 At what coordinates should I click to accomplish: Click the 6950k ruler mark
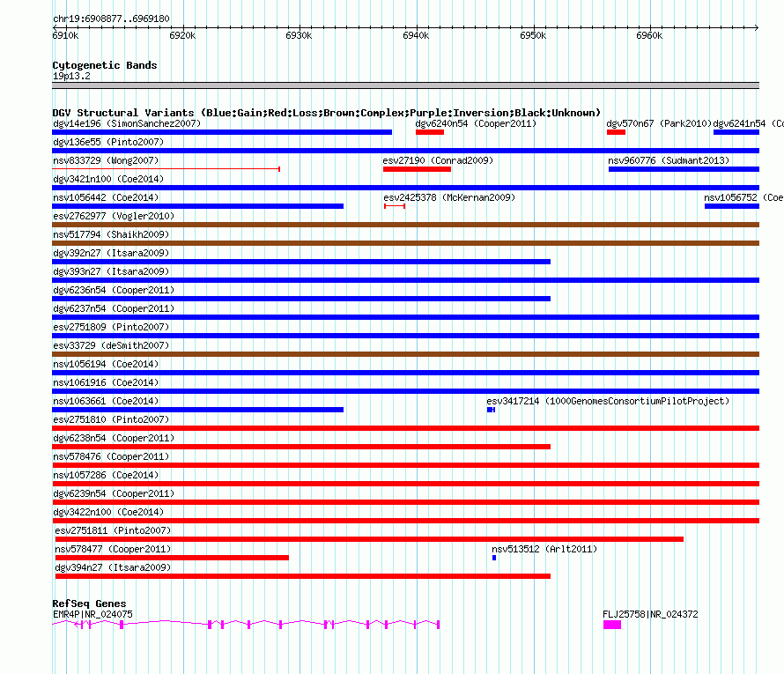pos(533,35)
